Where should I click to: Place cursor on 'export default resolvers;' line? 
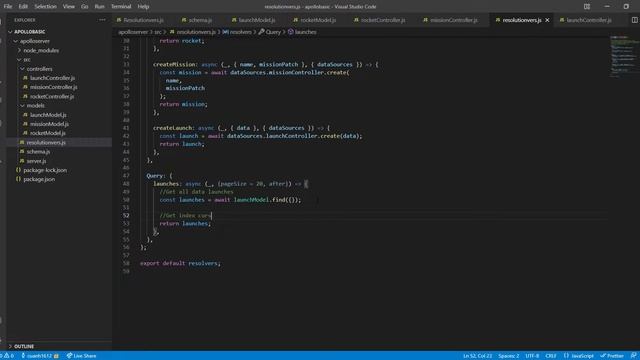tap(180, 263)
